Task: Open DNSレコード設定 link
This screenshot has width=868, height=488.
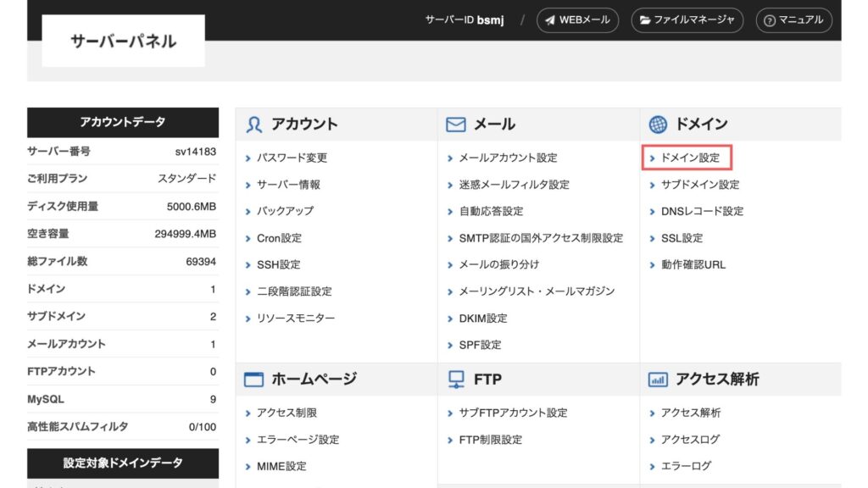Action: 703,211
